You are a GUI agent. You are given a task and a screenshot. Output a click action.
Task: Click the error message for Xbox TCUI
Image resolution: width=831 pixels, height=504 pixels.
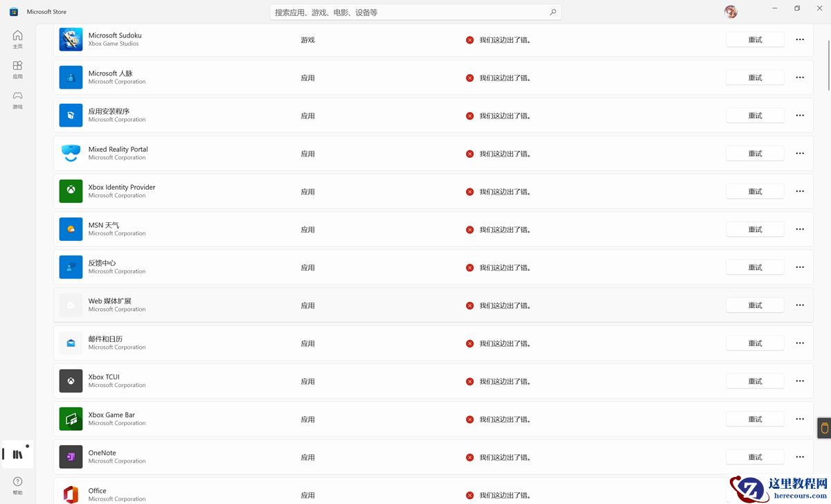pos(506,381)
